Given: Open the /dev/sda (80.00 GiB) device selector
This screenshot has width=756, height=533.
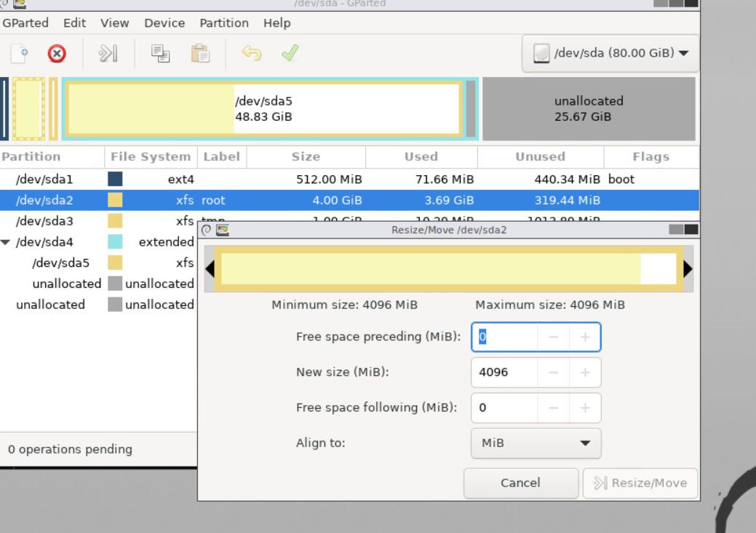Looking at the screenshot, I should [610, 53].
